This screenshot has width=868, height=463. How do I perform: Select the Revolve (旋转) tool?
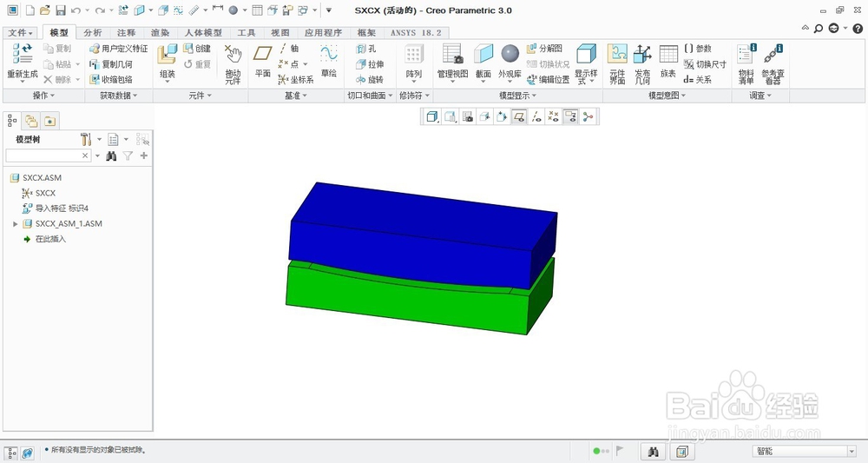370,80
